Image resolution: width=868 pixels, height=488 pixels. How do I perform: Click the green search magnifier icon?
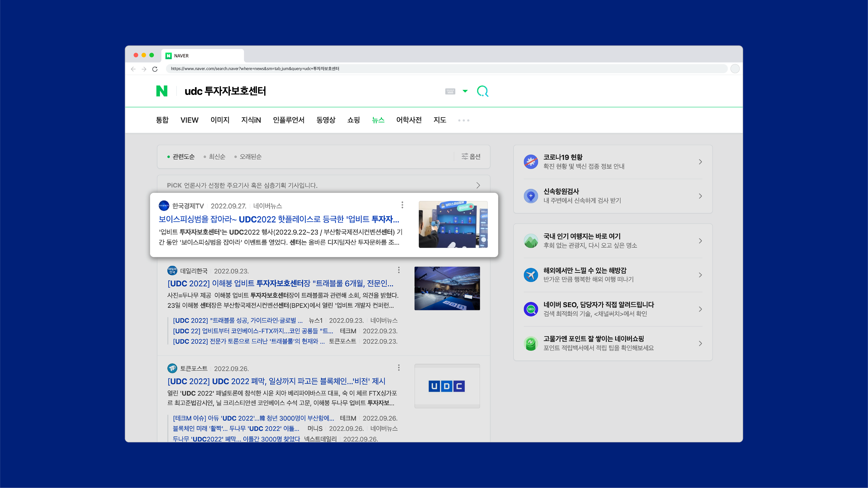(x=483, y=91)
